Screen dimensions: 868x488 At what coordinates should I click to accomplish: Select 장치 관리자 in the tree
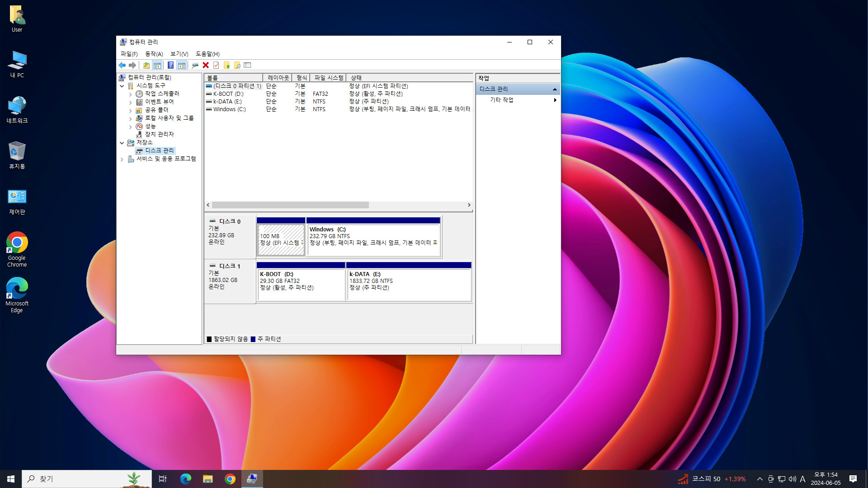click(159, 134)
